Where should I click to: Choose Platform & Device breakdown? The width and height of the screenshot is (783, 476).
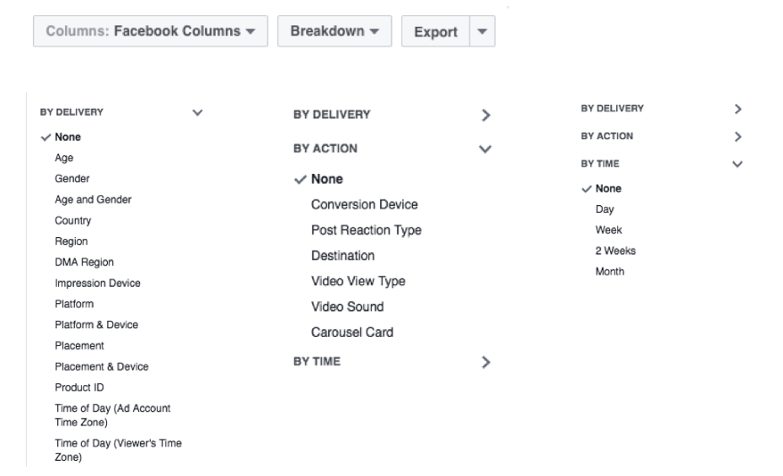coord(96,325)
